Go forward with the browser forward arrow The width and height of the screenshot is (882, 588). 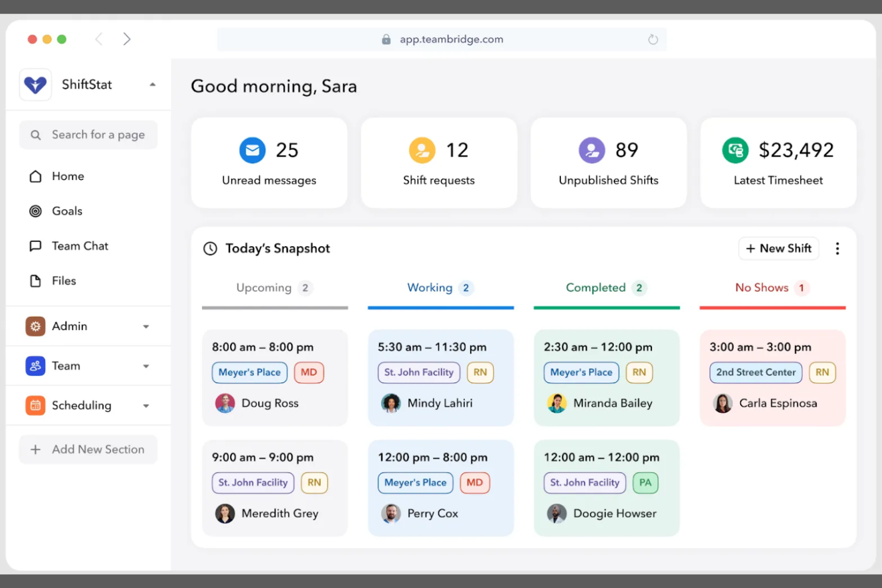(x=126, y=39)
